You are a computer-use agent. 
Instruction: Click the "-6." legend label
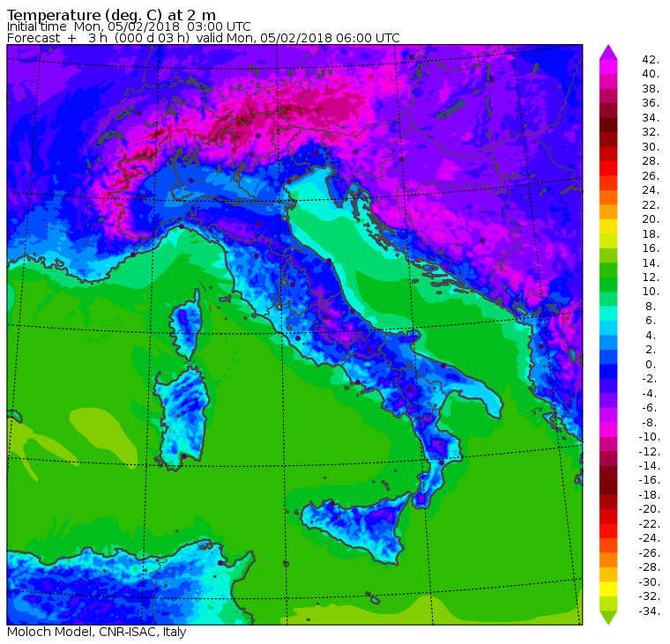coord(649,408)
